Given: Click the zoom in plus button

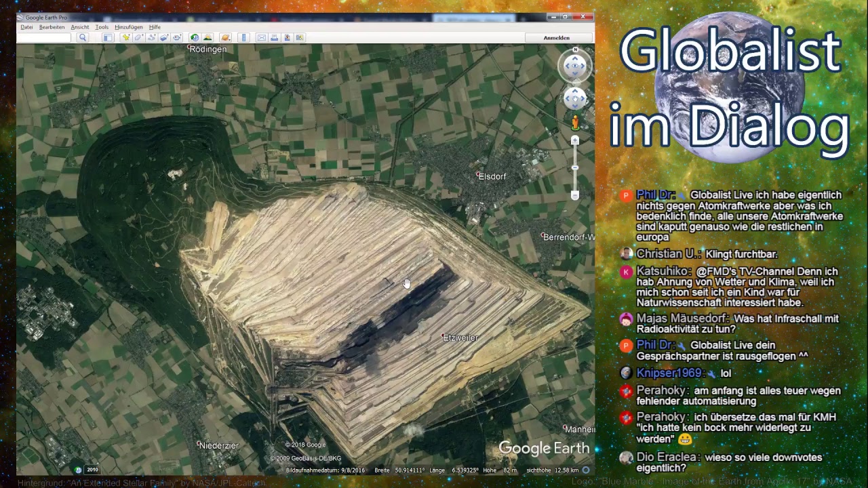Looking at the screenshot, I should point(575,140).
